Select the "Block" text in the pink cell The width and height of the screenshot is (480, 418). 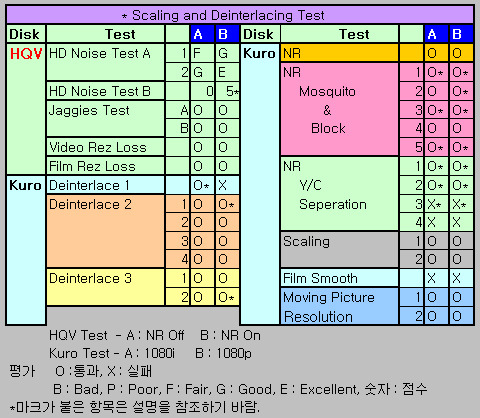click(328, 128)
